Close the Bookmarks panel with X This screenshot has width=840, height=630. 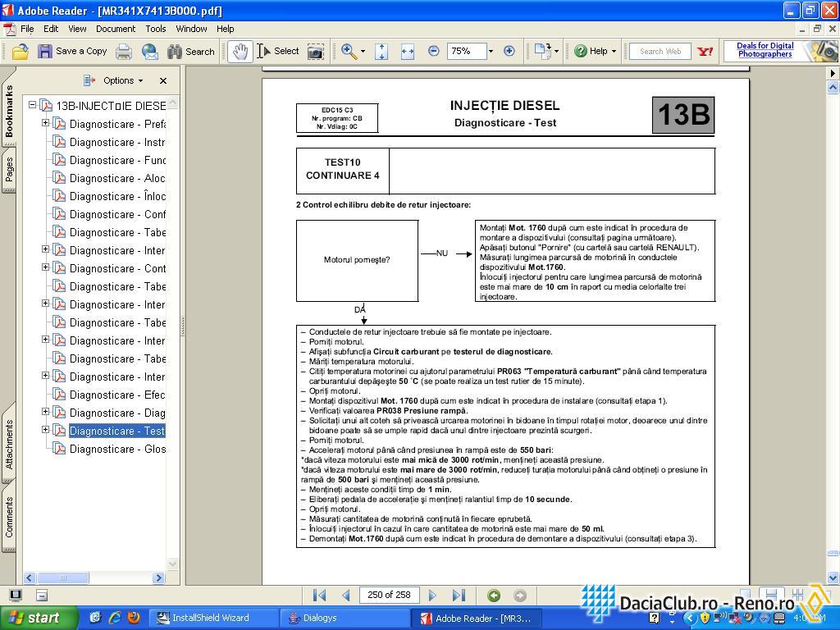163,81
